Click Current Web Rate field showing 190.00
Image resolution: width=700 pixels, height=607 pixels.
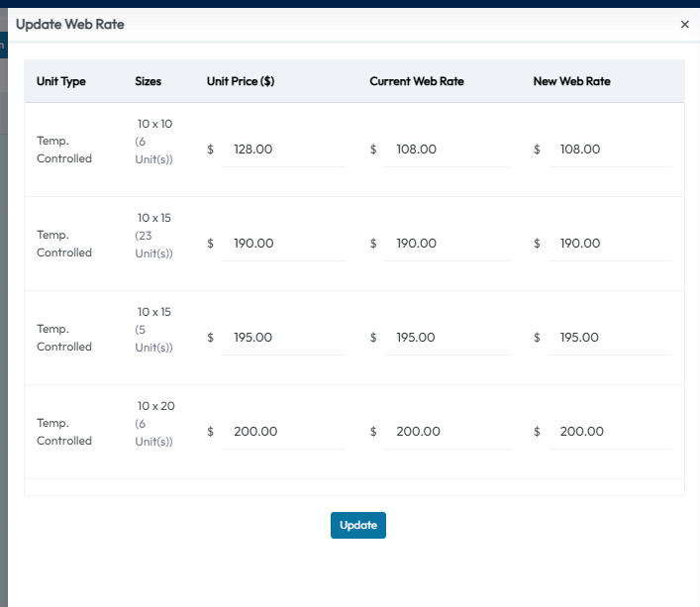coord(447,244)
